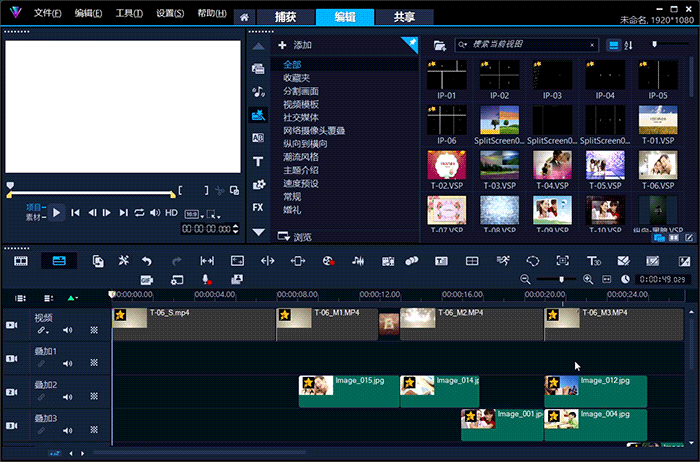
Task: Mute the 叠加2 overlay track audio
Action: (x=68, y=398)
